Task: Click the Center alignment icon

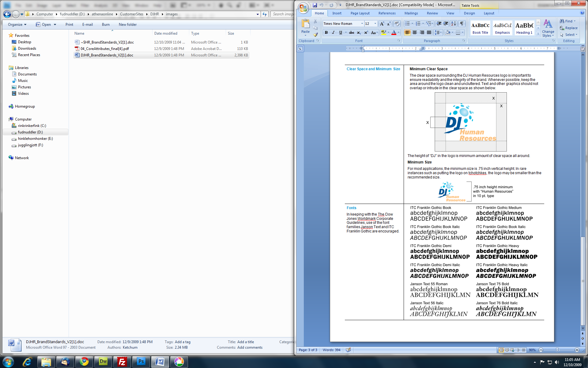Action: 415,33
